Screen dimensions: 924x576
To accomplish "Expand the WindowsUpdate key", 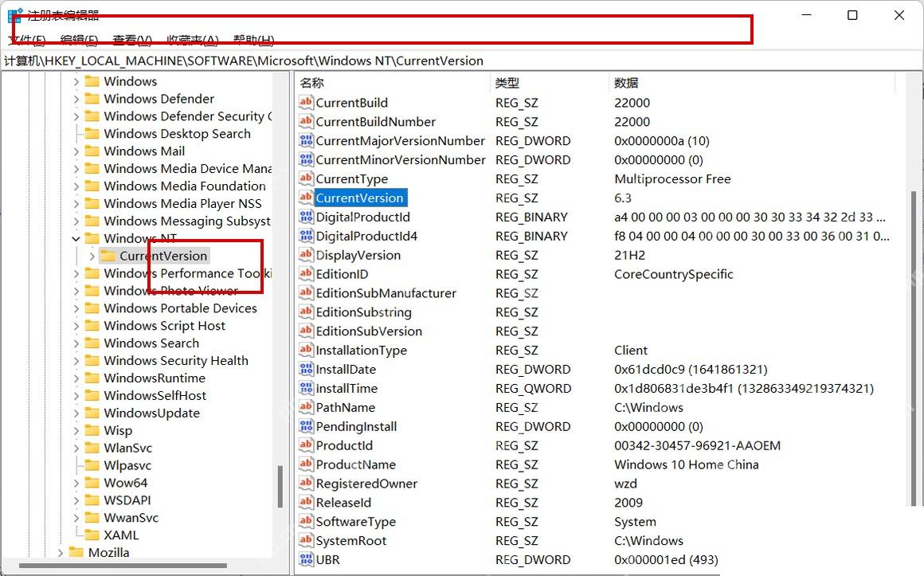I will (x=76, y=413).
